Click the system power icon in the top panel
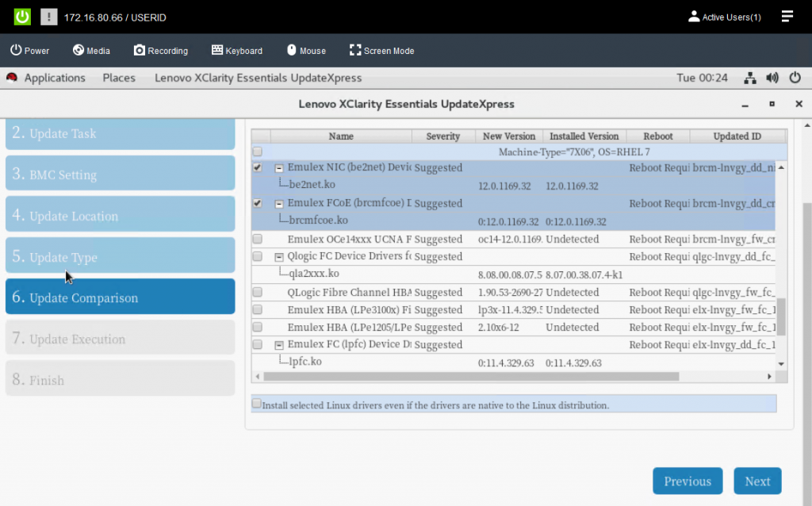The height and width of the screenshot is (506, 812). (795, 79)
